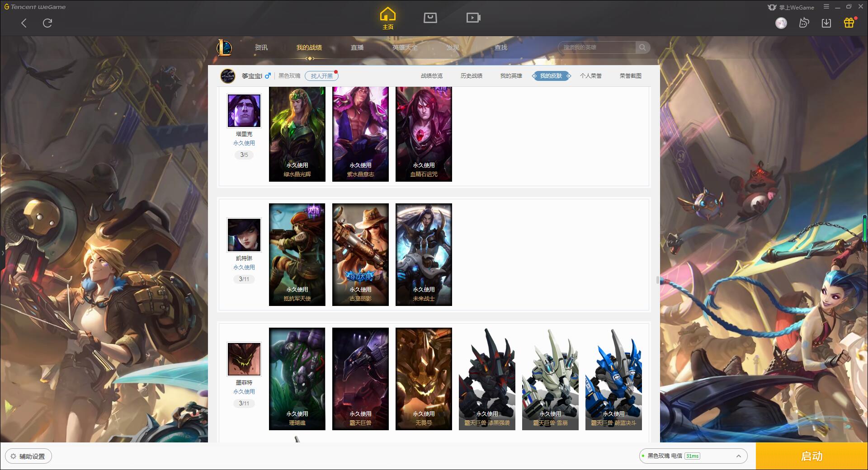Click the 31ms latency indicator

(x=692, y=456)
